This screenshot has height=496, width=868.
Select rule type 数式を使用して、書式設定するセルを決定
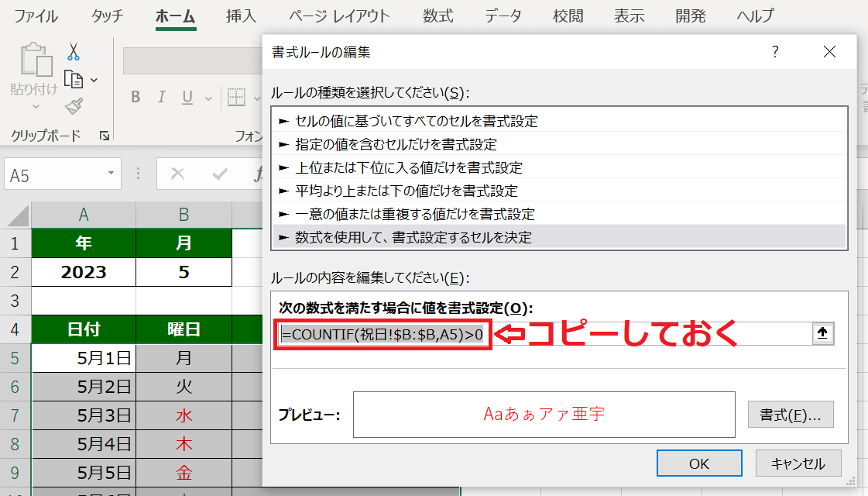(x=413, y=238)
